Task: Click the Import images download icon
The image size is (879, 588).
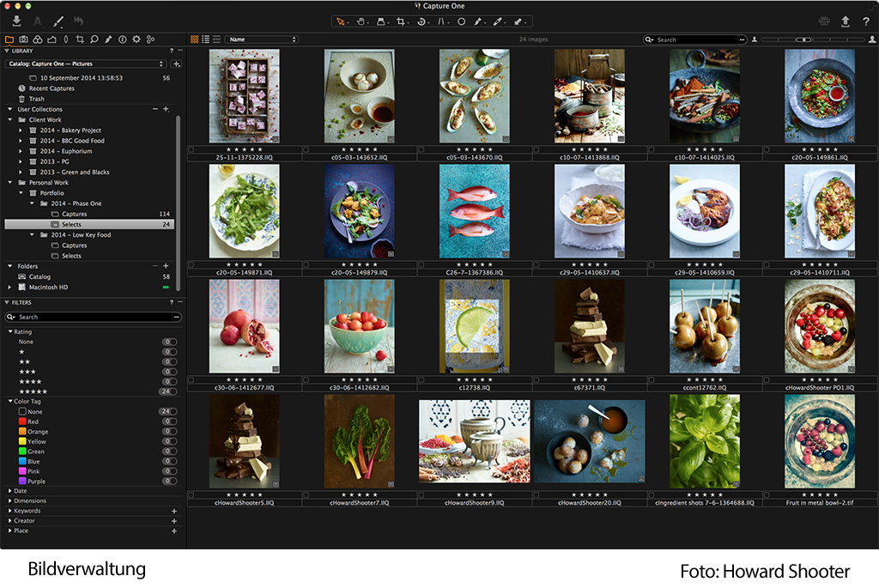Action: pos(16,21)
